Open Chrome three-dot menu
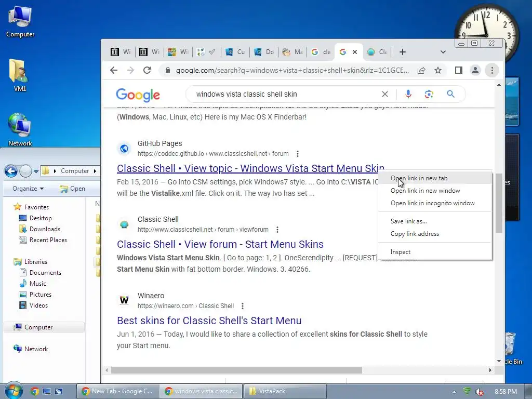This screenshot has height=399, width=532. click(492, 70)
